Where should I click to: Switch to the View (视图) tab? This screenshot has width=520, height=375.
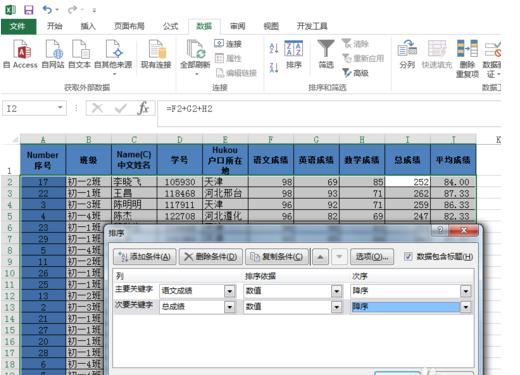pyautogui.click(x=271, y=26)
